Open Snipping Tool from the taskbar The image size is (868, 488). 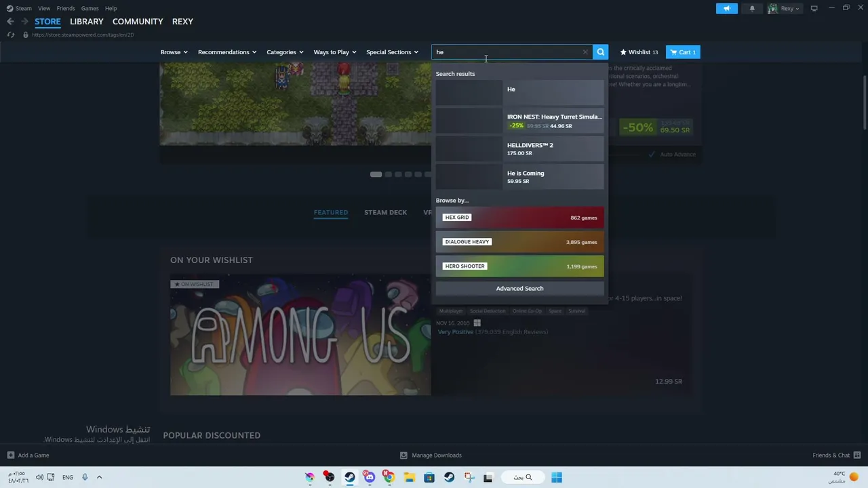pyautogui.click(x=469, y=477)
